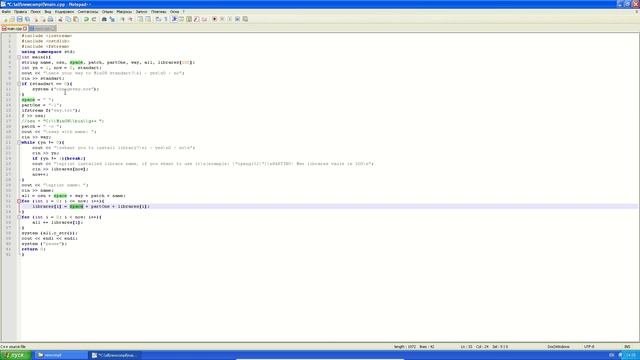This screenshot has height=360, width=640.
Task: Open Find with the binoculars icon
Action: point(104,19)
